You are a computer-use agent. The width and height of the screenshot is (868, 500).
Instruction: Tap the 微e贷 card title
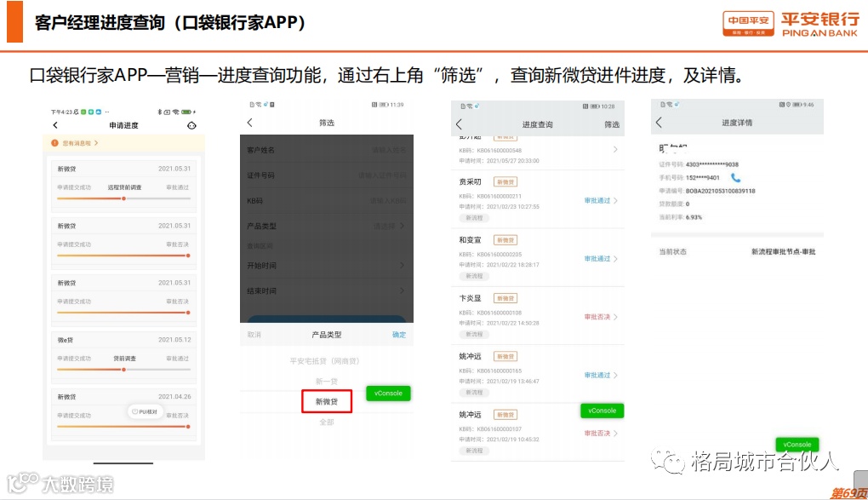pos(66,340)
